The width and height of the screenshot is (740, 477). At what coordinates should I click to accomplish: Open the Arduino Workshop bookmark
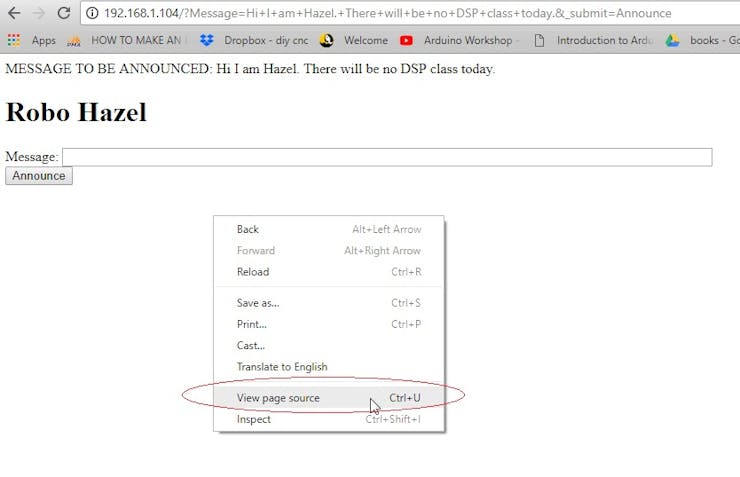pos(468,41)
